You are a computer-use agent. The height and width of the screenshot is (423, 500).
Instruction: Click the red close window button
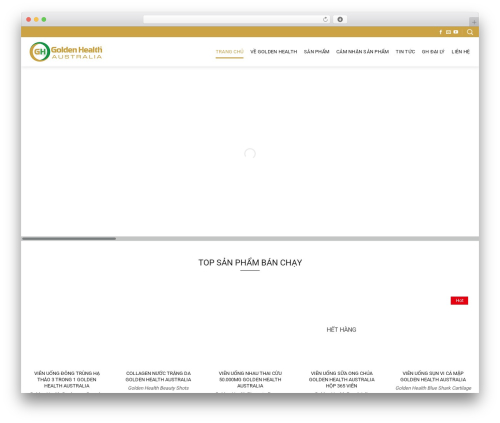(29, 19)
